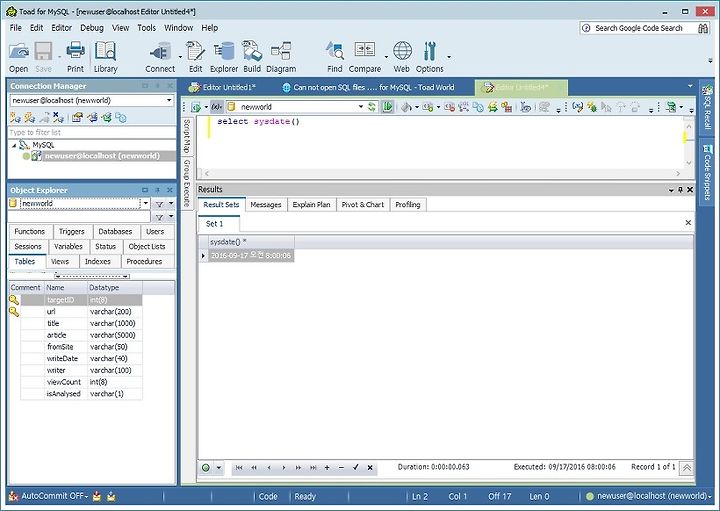Close the Set 1 result tab
Viewport: 720px width, 511px height.
click(x=688, y=223)
